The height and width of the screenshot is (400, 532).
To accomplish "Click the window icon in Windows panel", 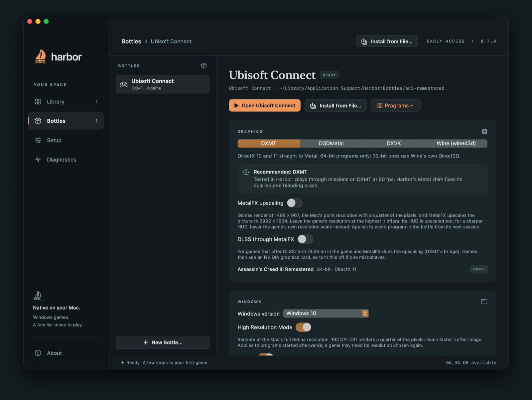I will tap(484, 302).
